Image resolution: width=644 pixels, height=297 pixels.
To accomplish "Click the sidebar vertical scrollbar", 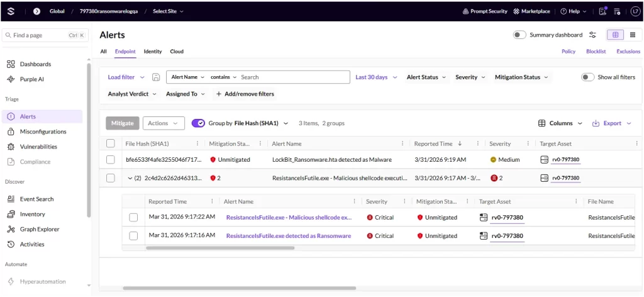I will coord(89,140).
